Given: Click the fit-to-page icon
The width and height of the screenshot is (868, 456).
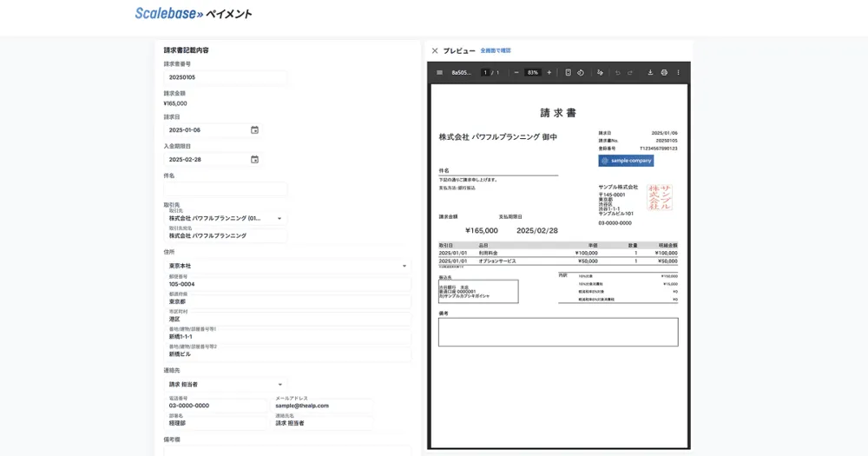Looking at the screenshot, I should (x=568, y=72).
